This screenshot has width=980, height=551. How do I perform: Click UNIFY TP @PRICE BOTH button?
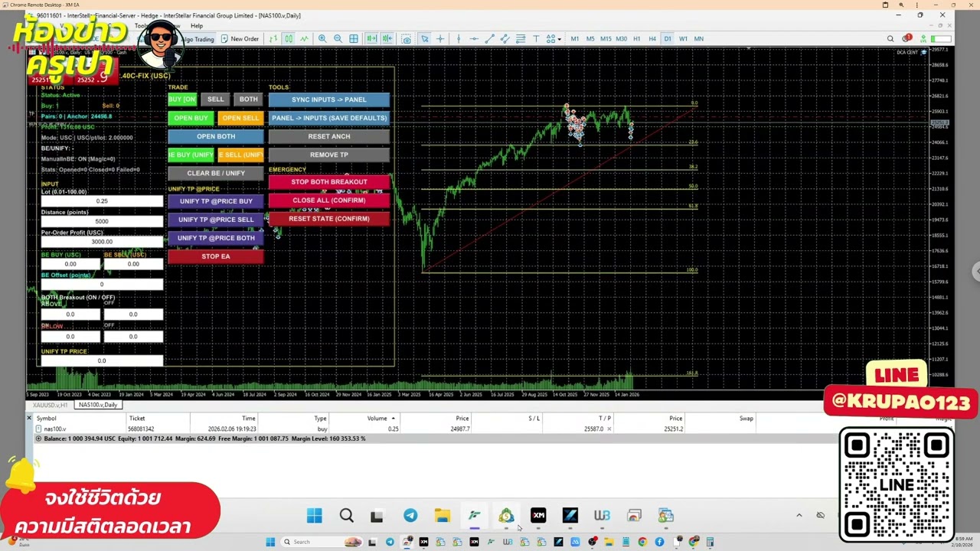click(x=216, y=238)
